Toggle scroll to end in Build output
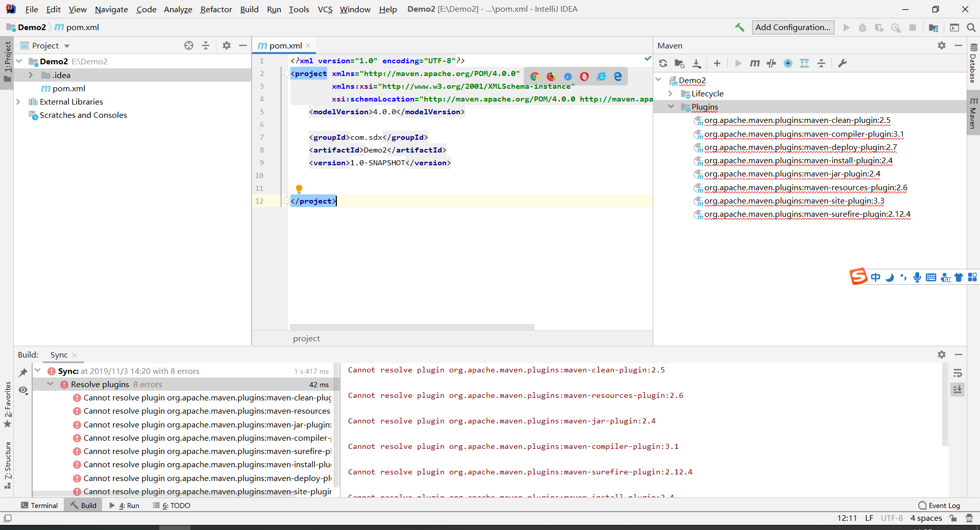980x530 pixels. [x=958, y=390]
